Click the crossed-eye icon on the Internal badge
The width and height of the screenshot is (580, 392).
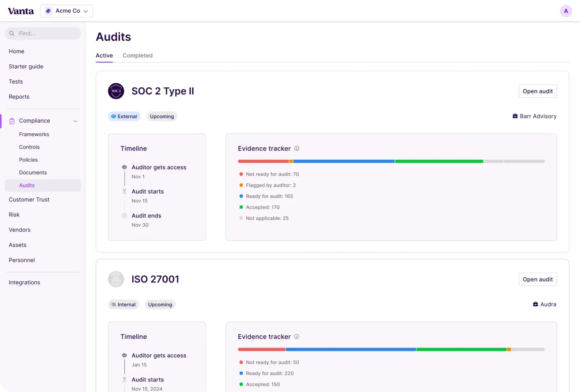(113, 305)
